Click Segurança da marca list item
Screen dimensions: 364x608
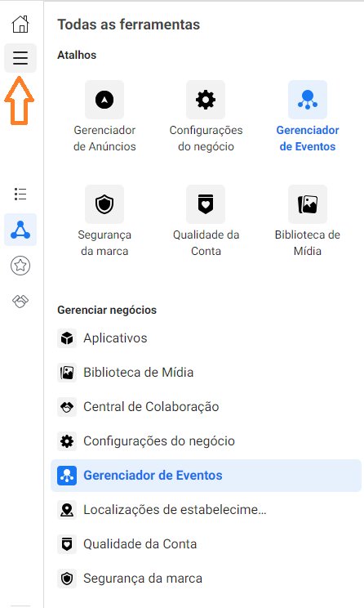[206, 579]
